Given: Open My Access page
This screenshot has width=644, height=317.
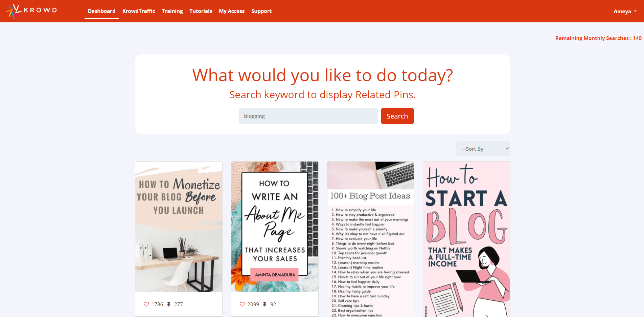Looking at the screenshot, I should [x=232, y=11].
